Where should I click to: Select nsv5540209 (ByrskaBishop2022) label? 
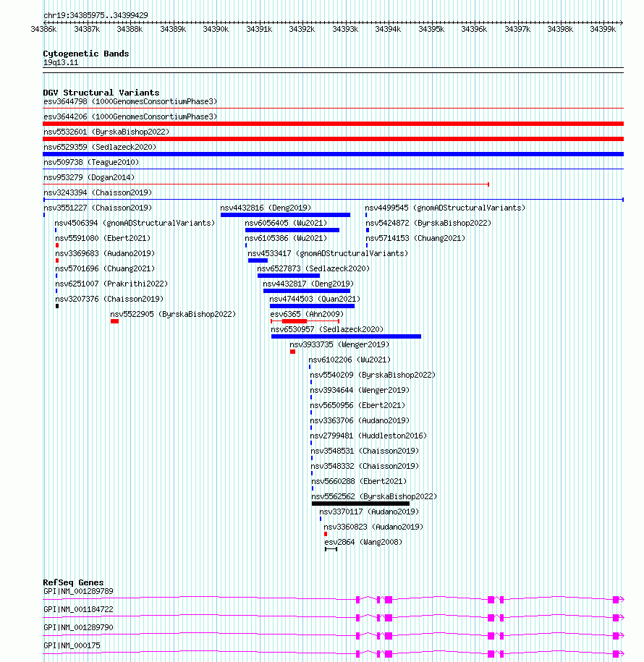coord(373,375)
